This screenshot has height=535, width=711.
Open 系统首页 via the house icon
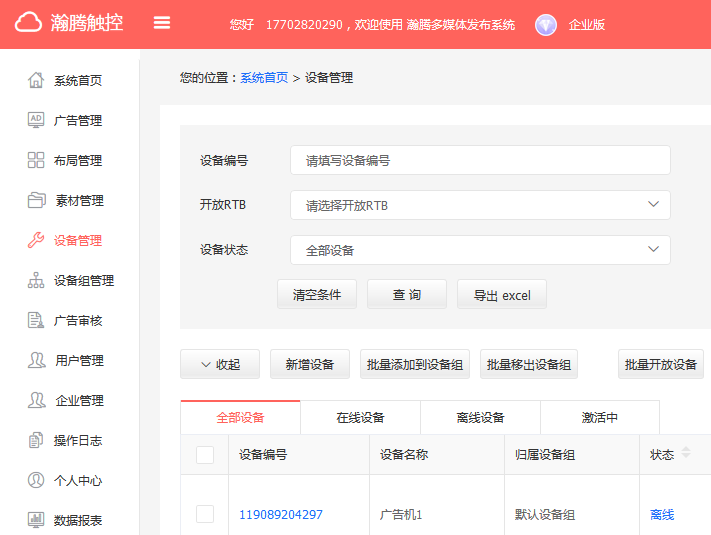(36, 80)
